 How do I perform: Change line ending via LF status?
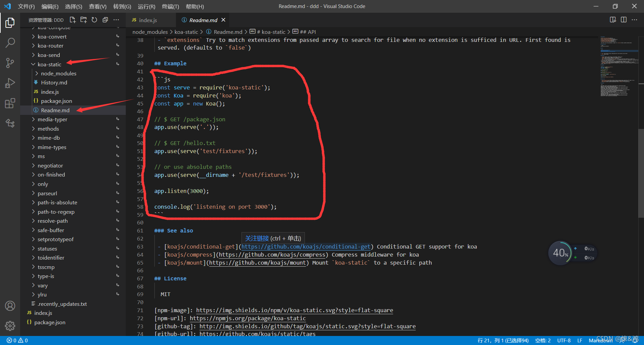click(580, 340)
